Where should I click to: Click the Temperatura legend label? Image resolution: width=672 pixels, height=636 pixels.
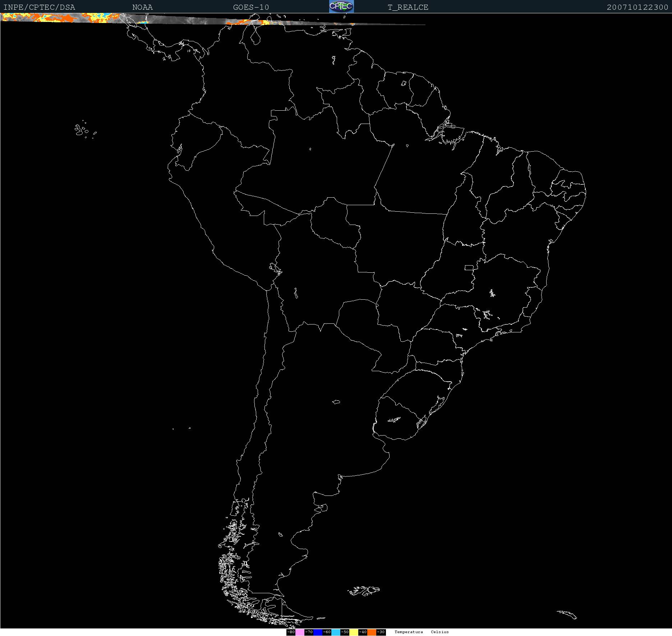click(x=409, y=632)
